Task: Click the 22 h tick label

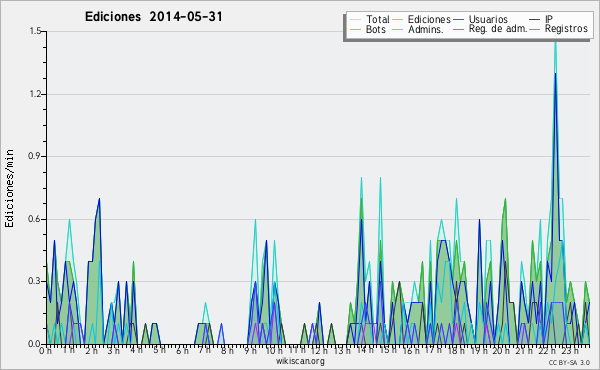Action: click(545, 350)
